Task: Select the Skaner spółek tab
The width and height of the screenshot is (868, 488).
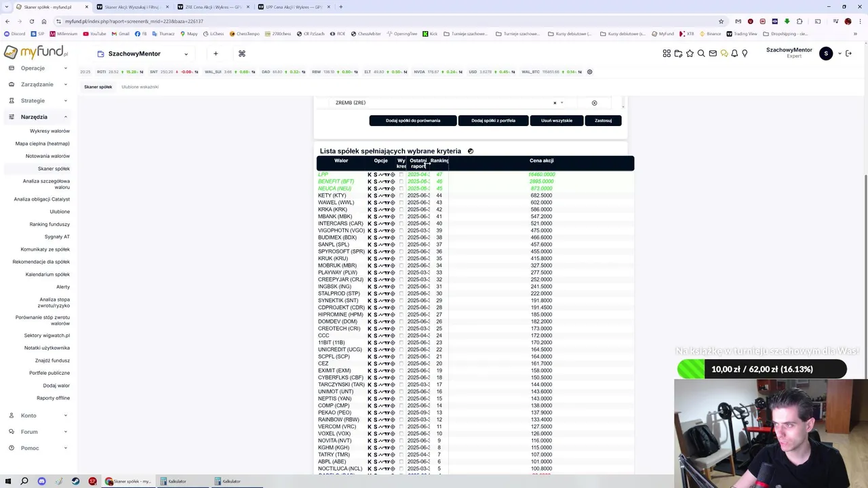Action: (x=98, y=87)
